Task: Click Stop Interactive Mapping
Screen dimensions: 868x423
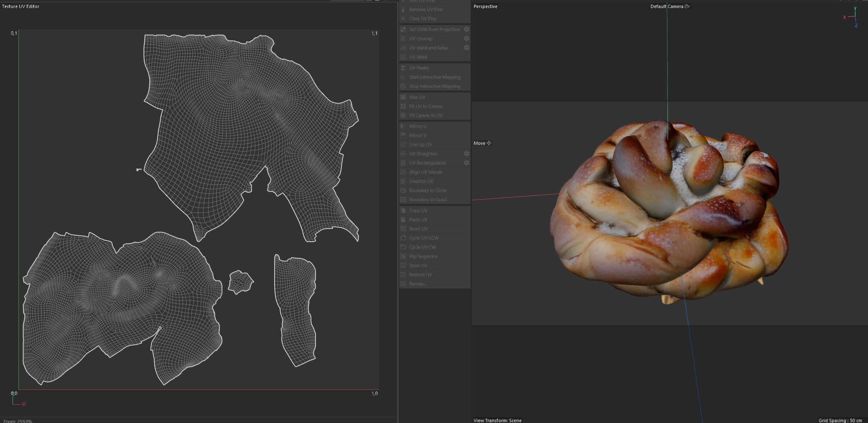Action: tap(434, 86)
